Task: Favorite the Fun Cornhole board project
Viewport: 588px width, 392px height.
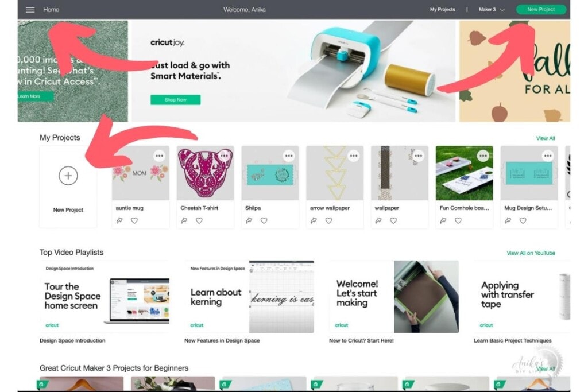Action: click(458, 221)
